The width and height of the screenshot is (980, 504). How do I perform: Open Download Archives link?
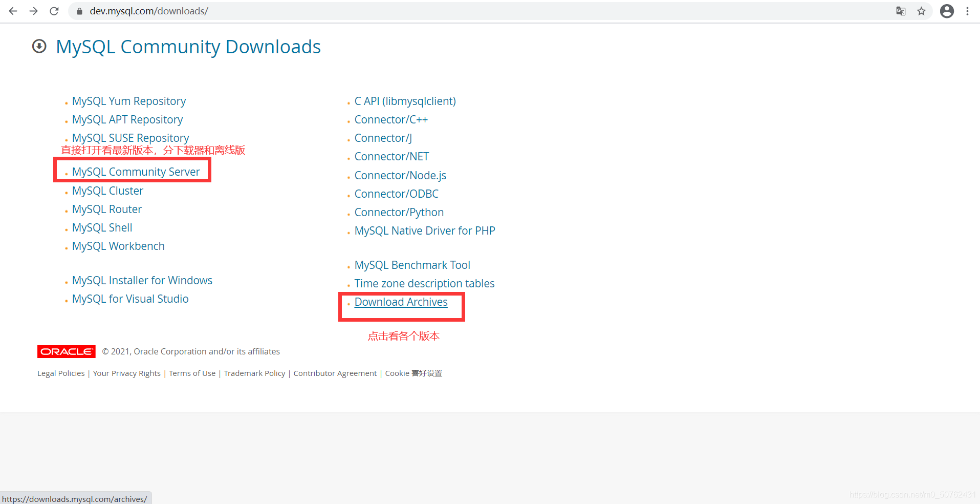[x=401, y=302]
